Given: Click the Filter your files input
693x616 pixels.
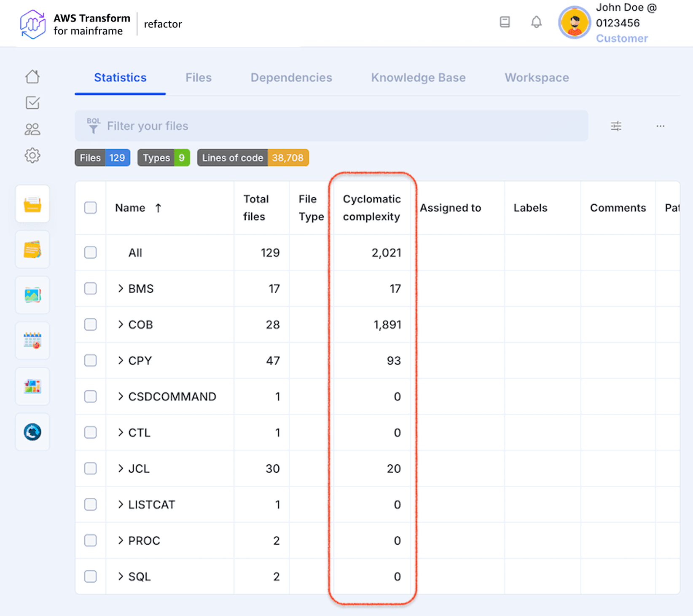Looking at the screenshot, I should 331,126.
